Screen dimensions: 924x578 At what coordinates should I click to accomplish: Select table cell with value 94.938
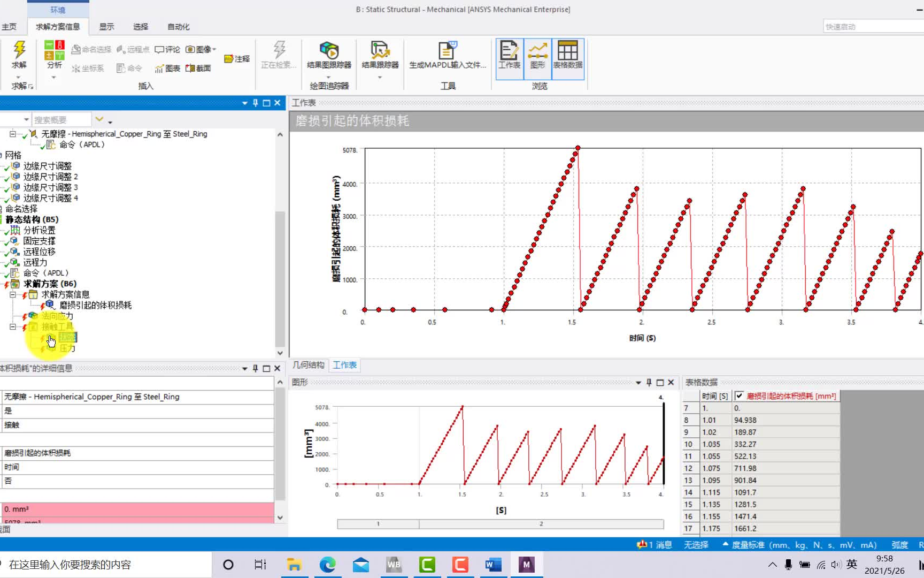(786, 420)
